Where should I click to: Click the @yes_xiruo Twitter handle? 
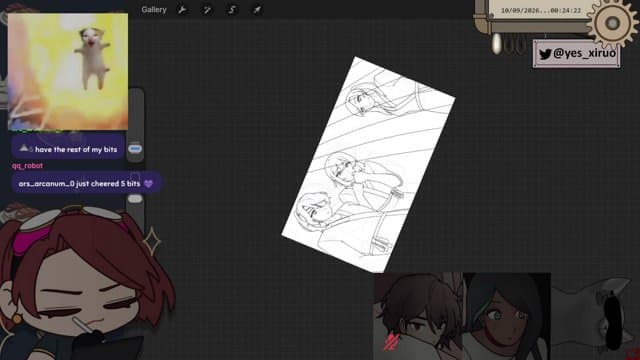pyautogui.click(x=584, y=53)
